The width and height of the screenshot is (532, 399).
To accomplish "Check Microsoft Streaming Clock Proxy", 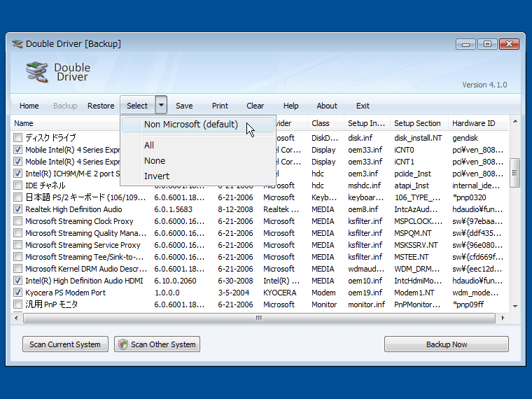I will [x=17, y=221].
